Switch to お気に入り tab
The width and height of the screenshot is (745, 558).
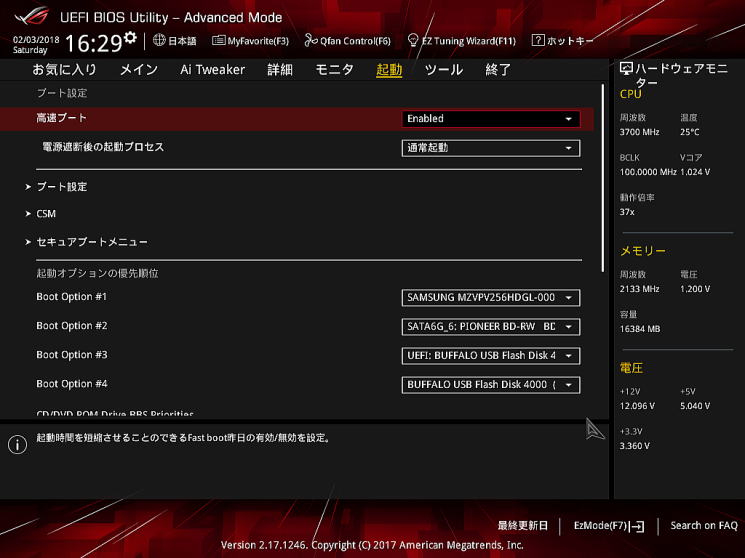tap(64, 70)
